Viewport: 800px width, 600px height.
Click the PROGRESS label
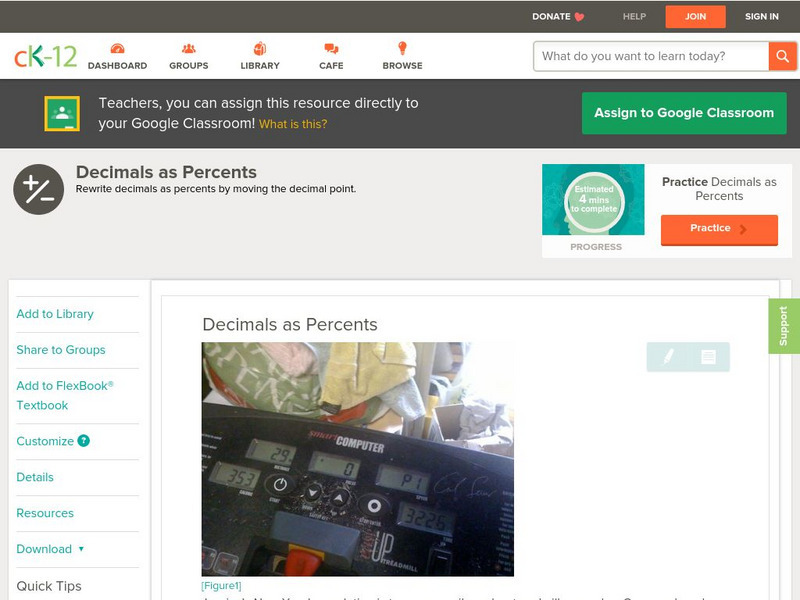(x=596, y=247)
